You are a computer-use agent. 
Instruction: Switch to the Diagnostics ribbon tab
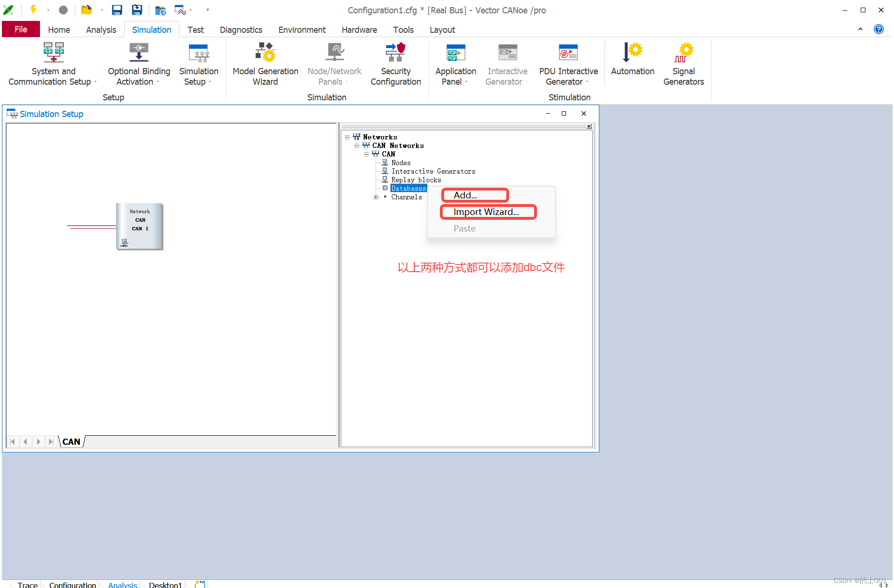241,29
